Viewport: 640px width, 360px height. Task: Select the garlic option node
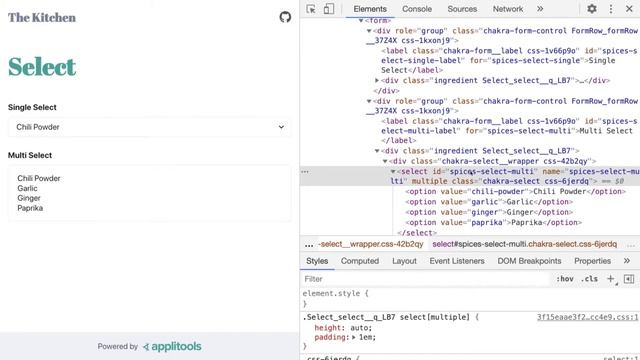coord(489,202)
